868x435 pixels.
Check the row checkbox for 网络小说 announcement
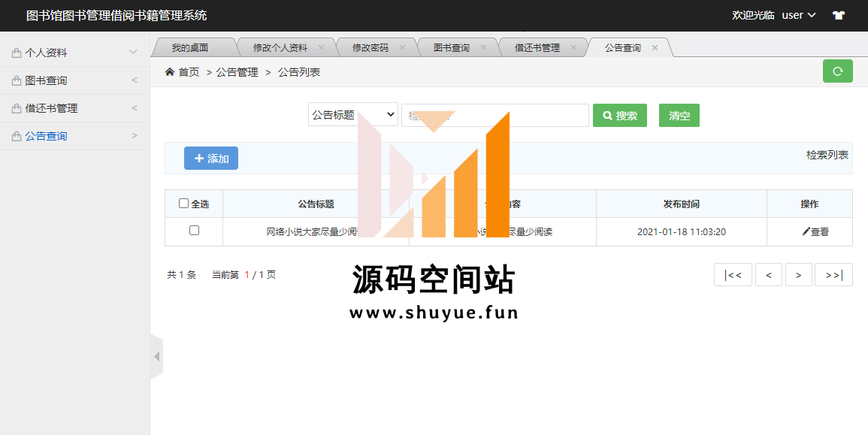pos(195,230)
